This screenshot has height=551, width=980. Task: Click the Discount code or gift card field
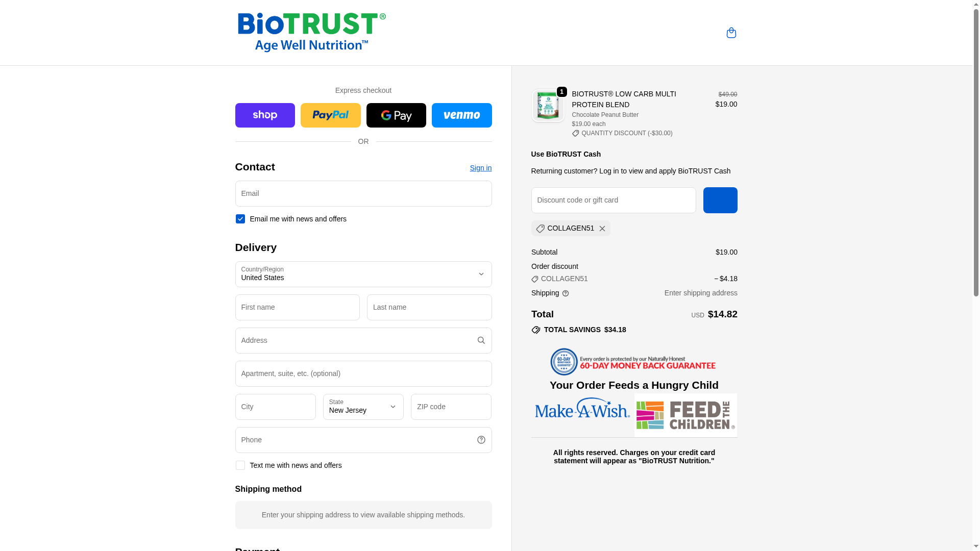pyautogui.click(x=614, y=200)
